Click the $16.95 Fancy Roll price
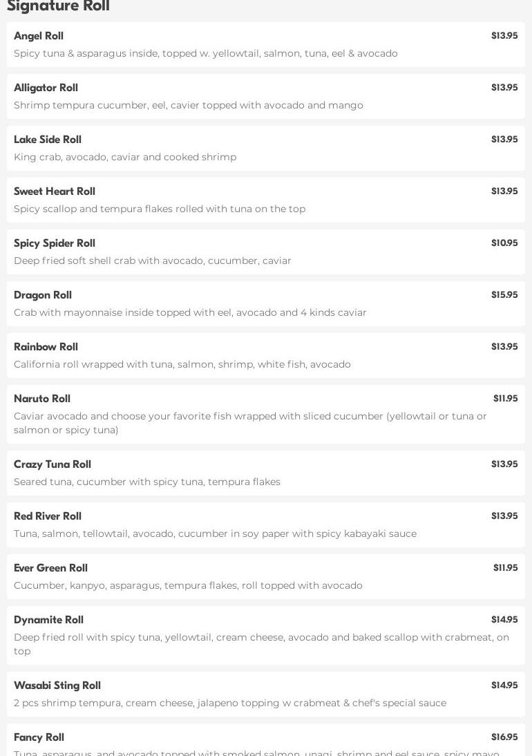Screen dimensions: 532x756 coord(504,737)
